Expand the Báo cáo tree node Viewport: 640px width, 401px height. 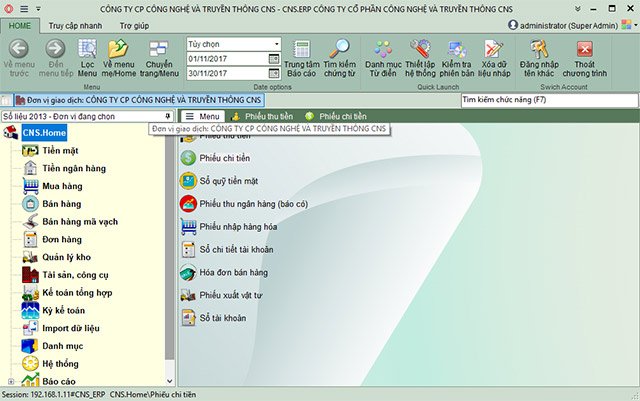pos(11,382)
